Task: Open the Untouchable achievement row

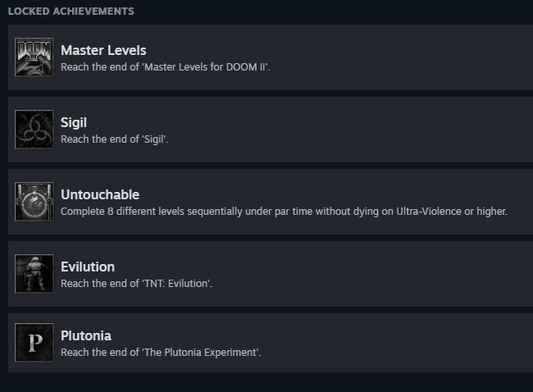Action: (x=271, y=202)
